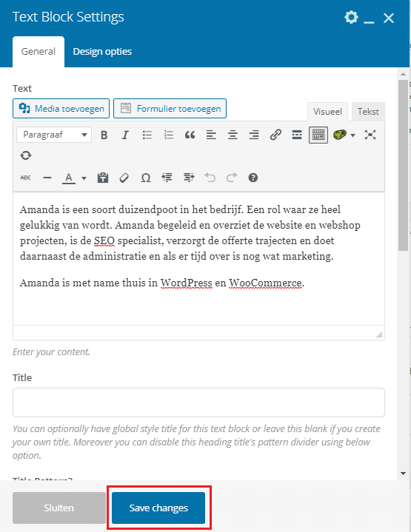411x532 pixels.
Task: Switch to Design opties tab
Action: [102, 52]
